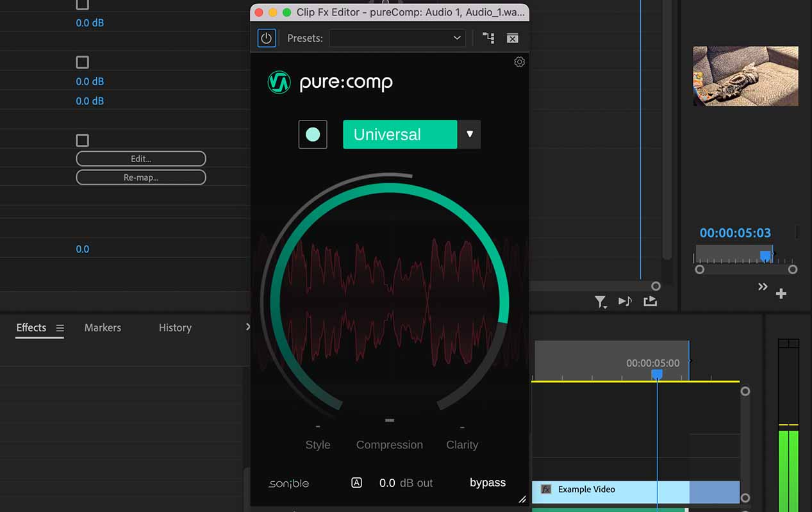Click the play audio only icon
Viewport: 812px width, 512px height.
[x=625, y=301]
